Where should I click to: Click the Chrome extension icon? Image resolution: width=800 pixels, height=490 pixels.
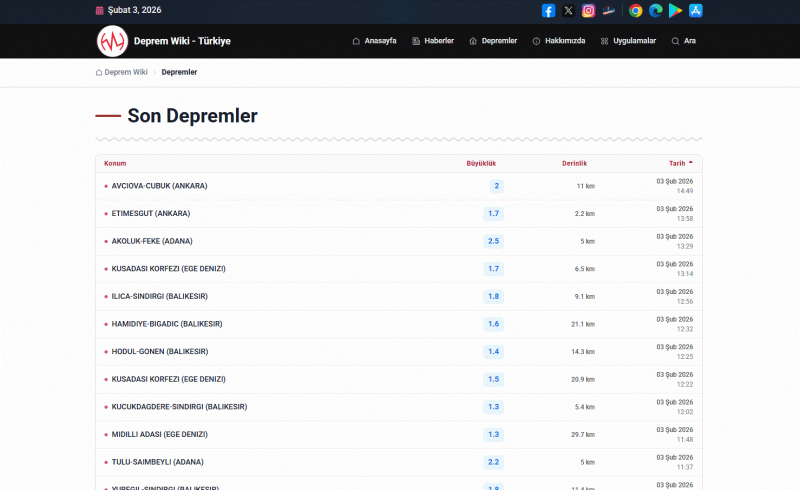click(x=635, y=11)
